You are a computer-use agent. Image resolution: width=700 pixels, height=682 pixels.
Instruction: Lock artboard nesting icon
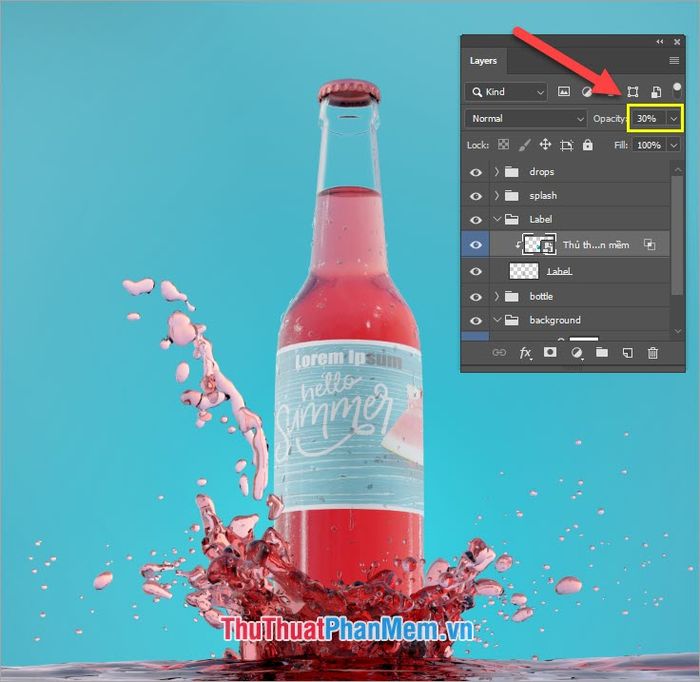(567, 145)
